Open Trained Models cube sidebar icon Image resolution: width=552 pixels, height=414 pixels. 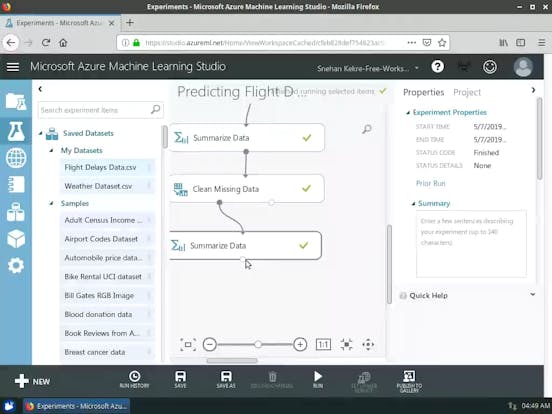click(16, 239)
